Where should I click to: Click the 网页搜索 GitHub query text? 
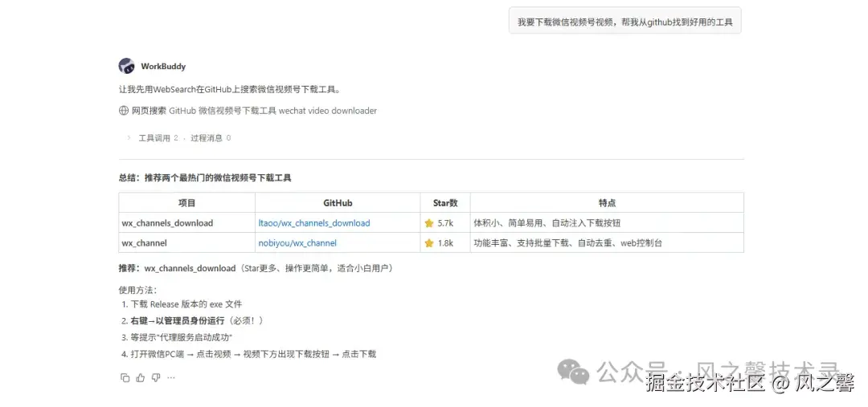tap(254, 111)
